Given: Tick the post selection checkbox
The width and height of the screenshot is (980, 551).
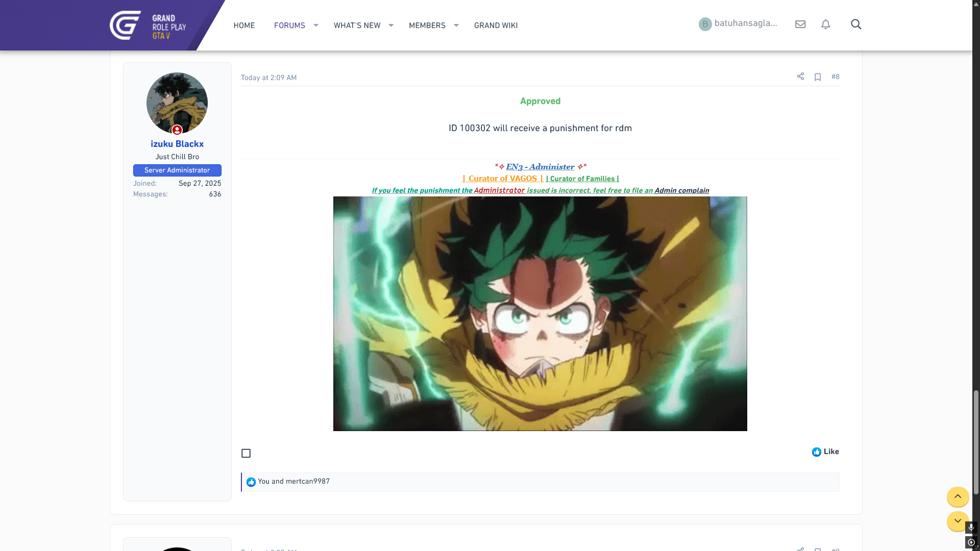Looking at the screenshot, I should [246, 454].
